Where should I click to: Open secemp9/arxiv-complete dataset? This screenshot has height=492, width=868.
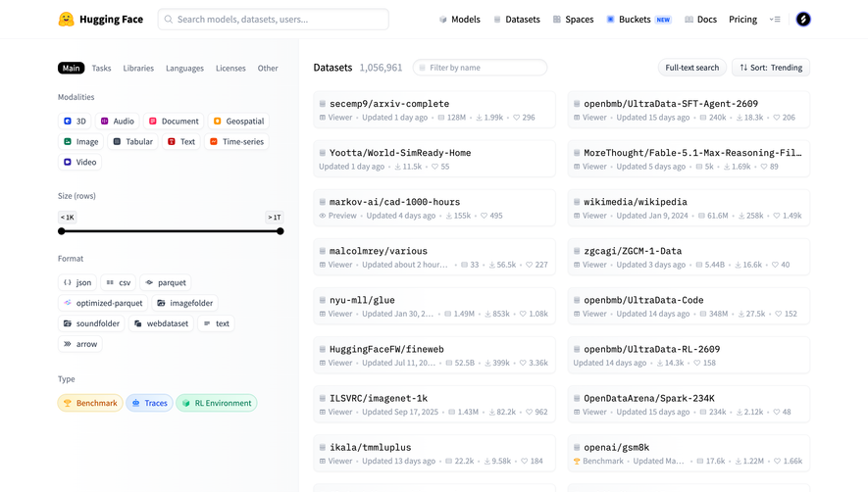coord(434,110)
